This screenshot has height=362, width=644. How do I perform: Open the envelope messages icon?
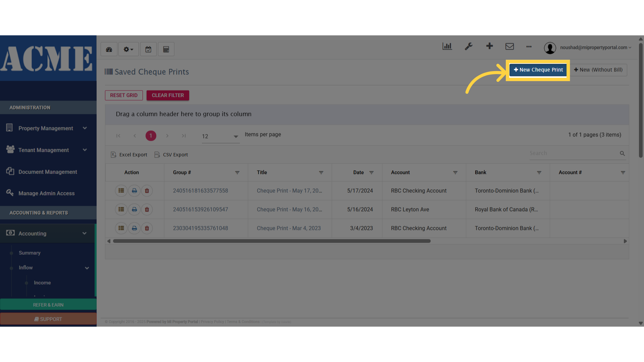click(x=509, y=47)
